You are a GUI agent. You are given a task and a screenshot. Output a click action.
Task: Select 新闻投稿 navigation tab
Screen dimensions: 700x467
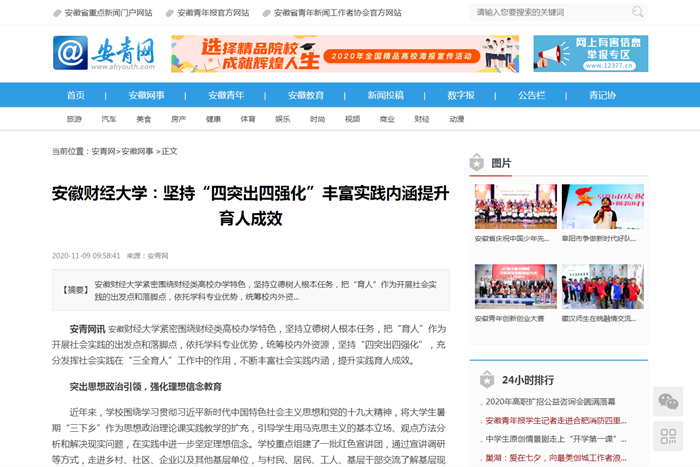click(385, 95)
